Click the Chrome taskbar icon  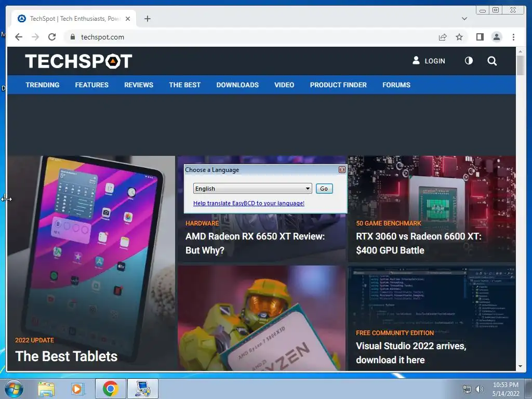coord(110,389)
